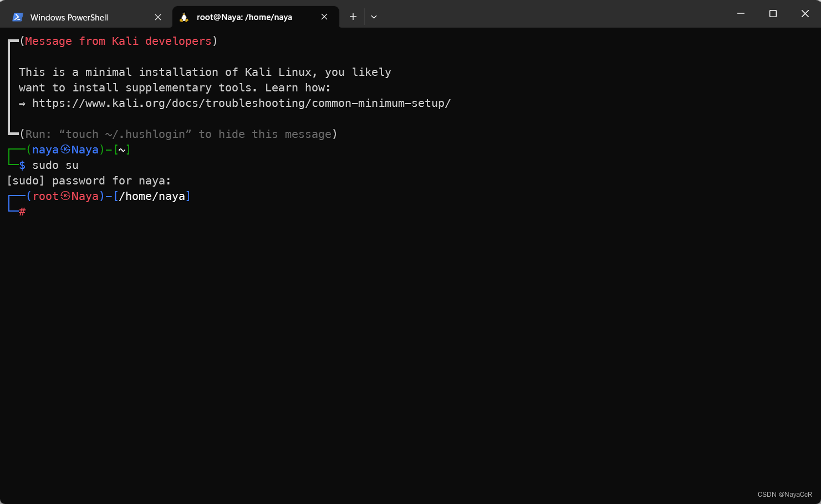Image resolution: width=821 pixels, height=504 pixels.
Task: Open a new tab with plus button
Action: 353,17
